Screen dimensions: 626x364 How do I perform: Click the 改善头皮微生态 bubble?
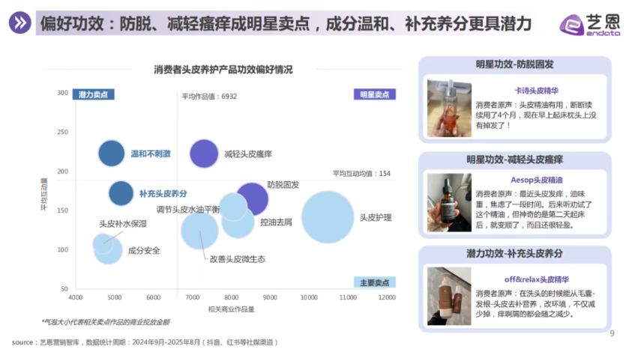coord(199,231)
